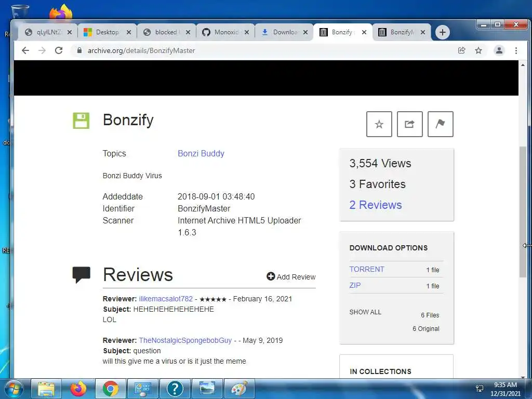Switch to the qLyILNtZ tab
532x399 pixels.
(x=48, y=32)
